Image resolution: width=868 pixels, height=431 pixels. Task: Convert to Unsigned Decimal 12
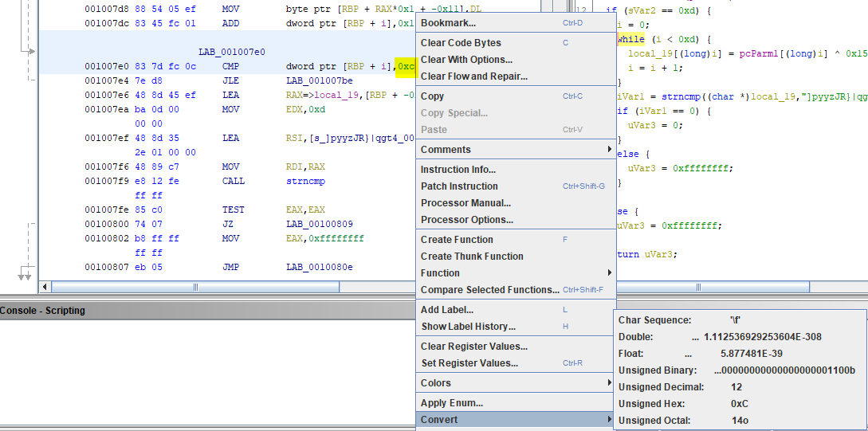tap(740, 386)
